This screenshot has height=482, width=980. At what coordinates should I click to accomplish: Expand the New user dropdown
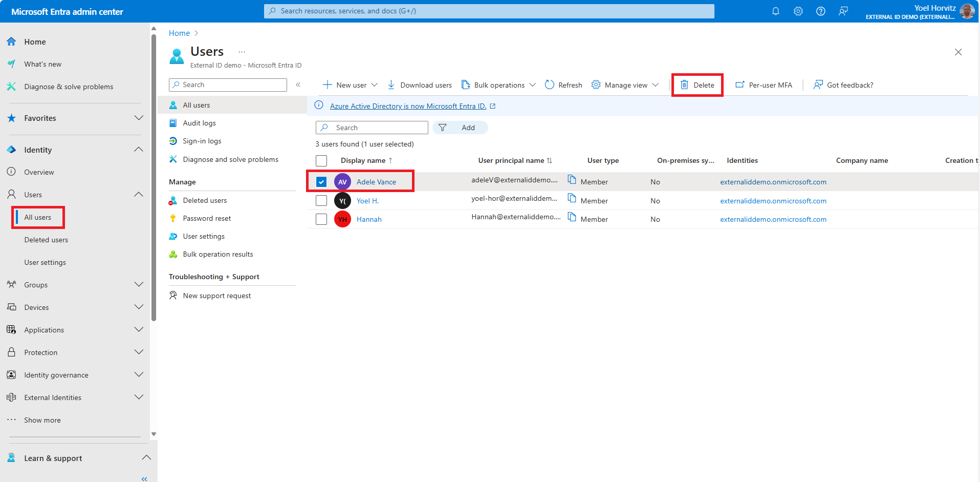coord(374,85)
